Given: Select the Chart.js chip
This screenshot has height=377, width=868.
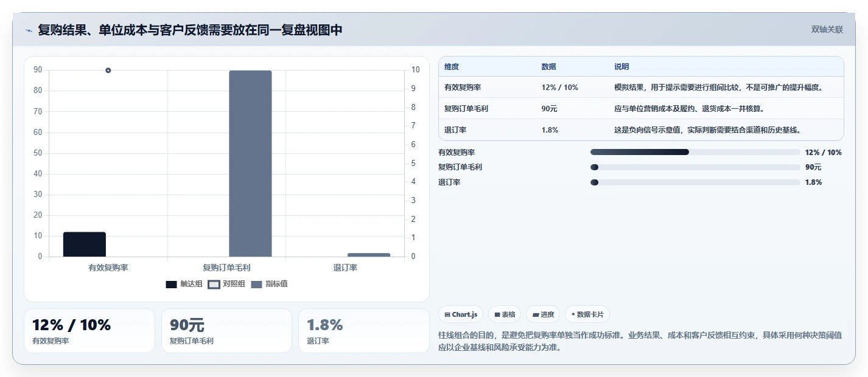Looking at the screenshot, I should [461, 314].
